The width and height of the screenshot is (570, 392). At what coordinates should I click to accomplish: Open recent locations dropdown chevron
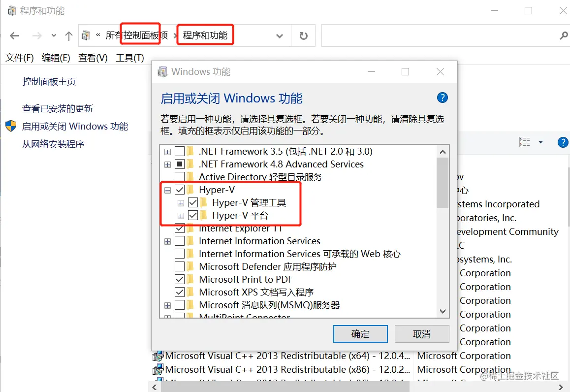coord(54,35)
